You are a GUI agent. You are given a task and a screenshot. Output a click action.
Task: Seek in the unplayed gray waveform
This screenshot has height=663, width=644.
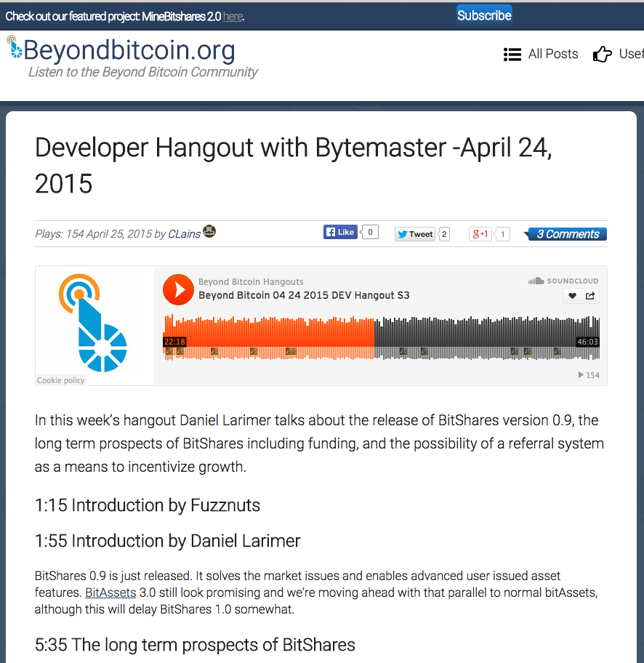487,337
